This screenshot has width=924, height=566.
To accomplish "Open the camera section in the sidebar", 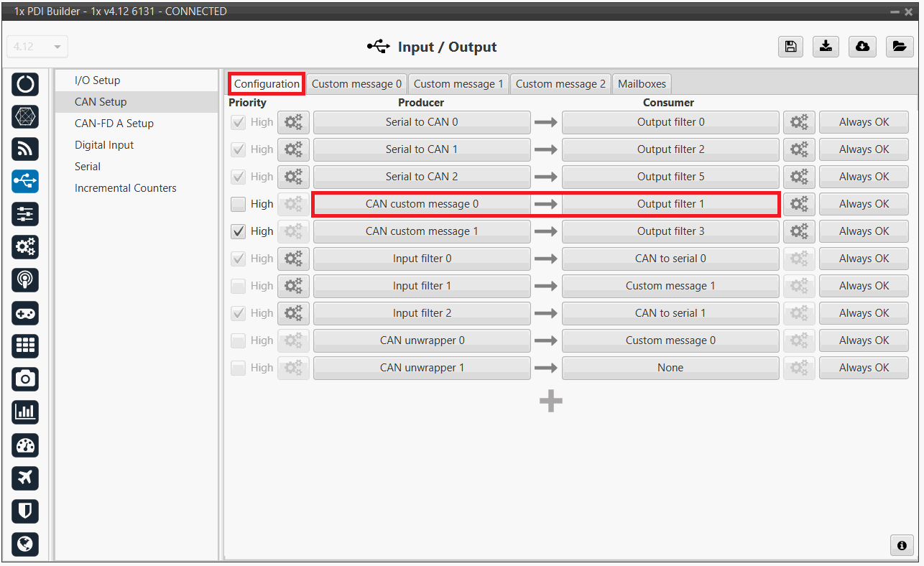I will tap(25, 379).
